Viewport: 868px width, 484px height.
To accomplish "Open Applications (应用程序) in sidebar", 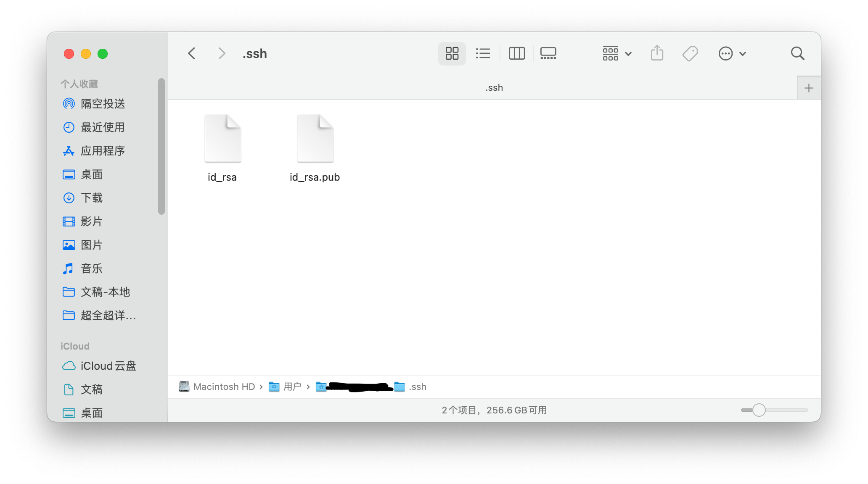I will pos(102,151).
